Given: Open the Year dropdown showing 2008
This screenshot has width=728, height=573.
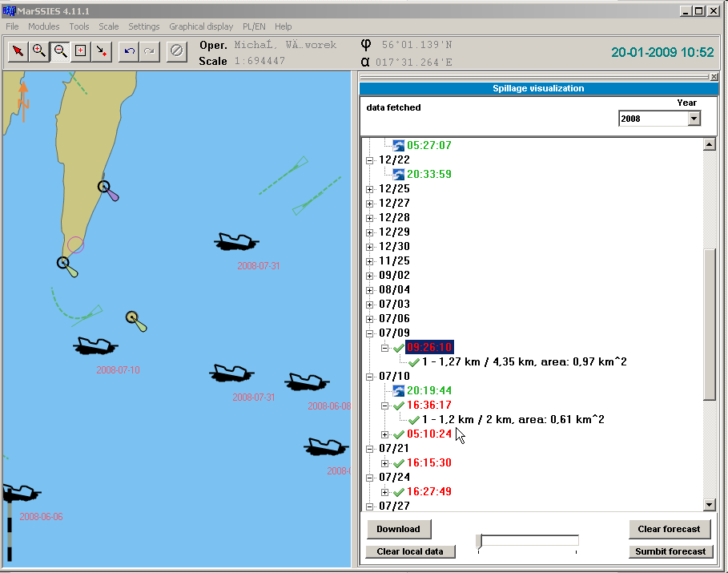Looking at the screenshot, I should click(x=694, y=119).
